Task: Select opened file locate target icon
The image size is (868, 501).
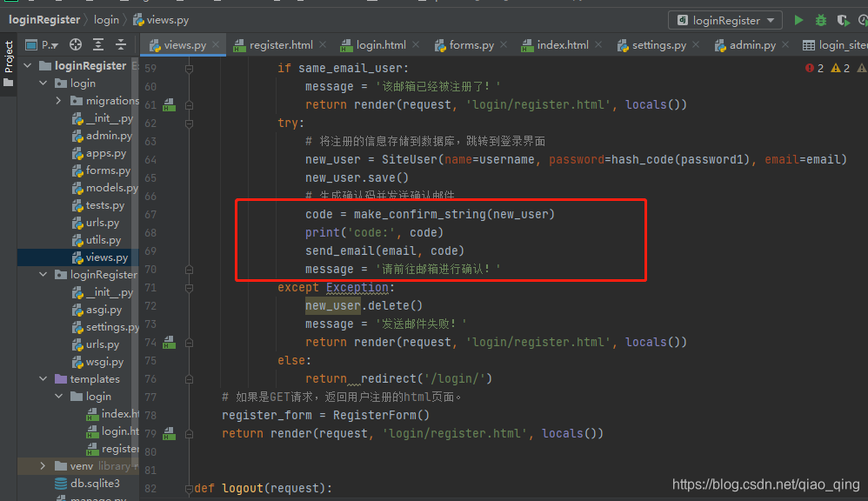Action: pyautogui.click(x=76, y=45)
